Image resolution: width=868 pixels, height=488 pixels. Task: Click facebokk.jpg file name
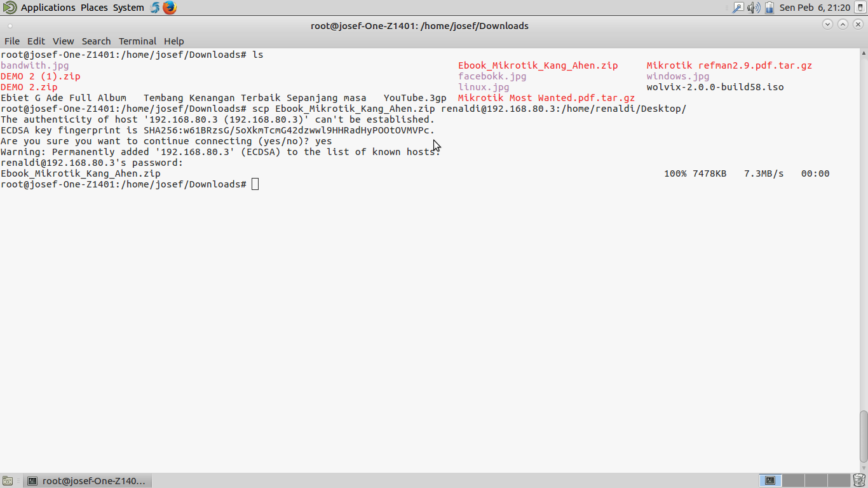pos(492,76)
